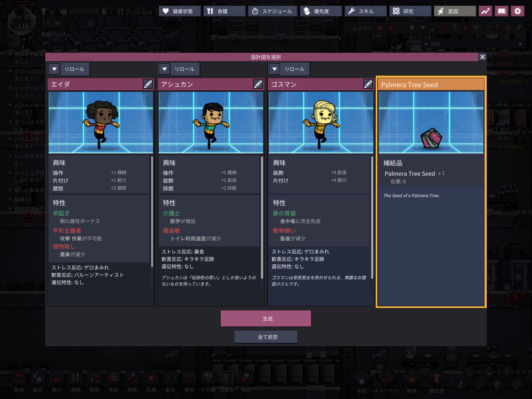Screen dimensions: 532x399
Task: Open the 健康状態 vitals screen
Action: point(180,11)
